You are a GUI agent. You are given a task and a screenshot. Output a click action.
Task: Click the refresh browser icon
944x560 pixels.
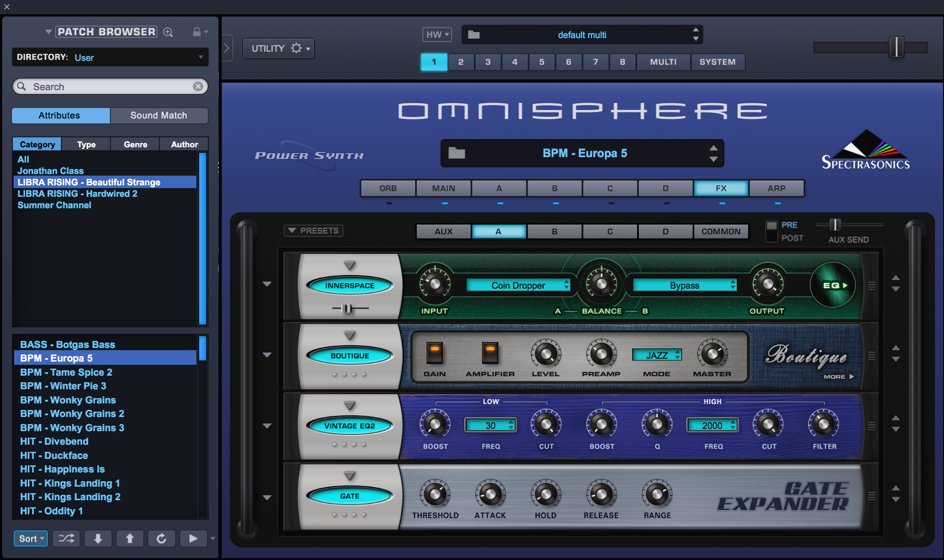(x=162, y=538)
